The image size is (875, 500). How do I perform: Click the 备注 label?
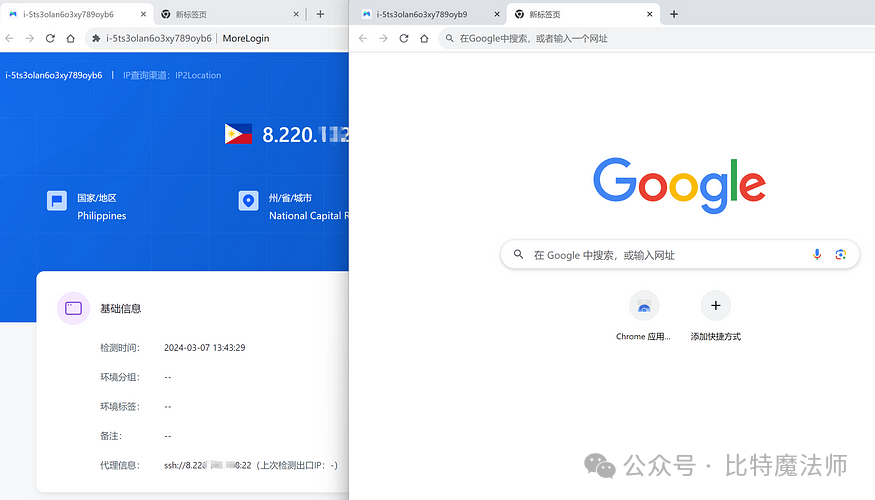pos(110,436)
